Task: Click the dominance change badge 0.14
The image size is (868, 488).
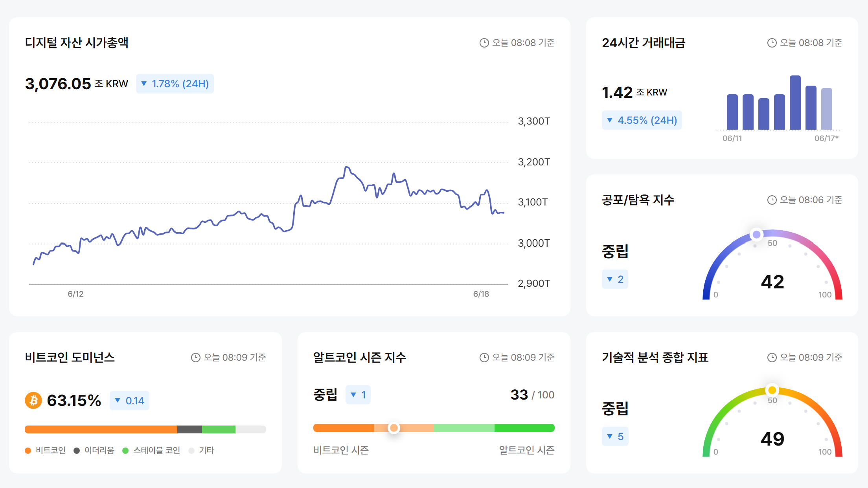Action: tap(129, 401)
